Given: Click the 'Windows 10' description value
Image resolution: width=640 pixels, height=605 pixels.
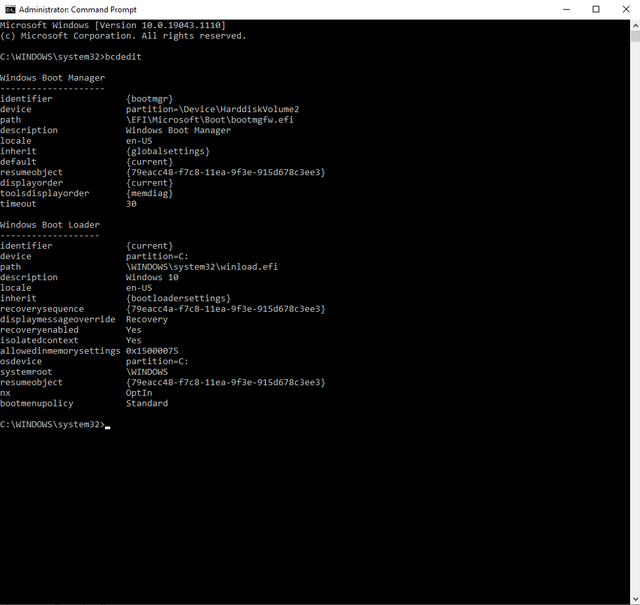Looking at the screenshot, I should tap(152, 277).
